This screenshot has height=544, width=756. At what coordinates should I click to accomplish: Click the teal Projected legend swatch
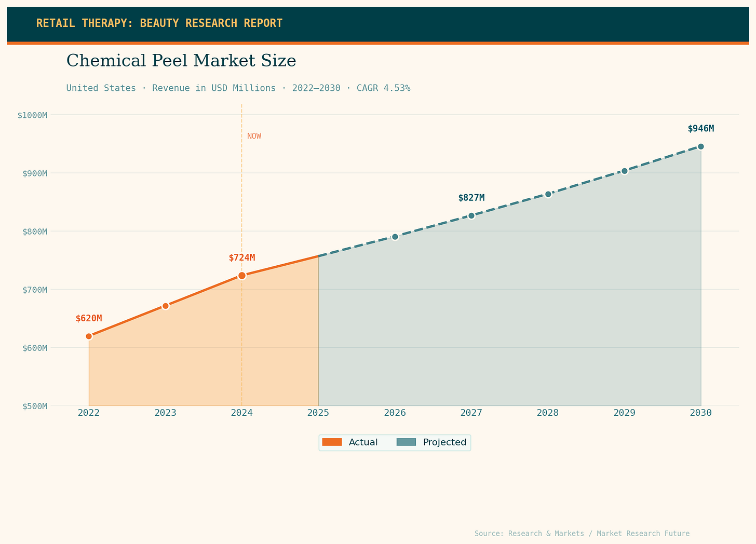coord(407,442)
